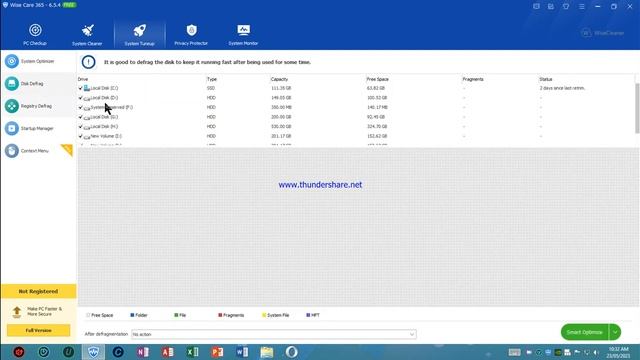Open the Privacy Protector tab

pyautogui.click(x=191, y=34)
